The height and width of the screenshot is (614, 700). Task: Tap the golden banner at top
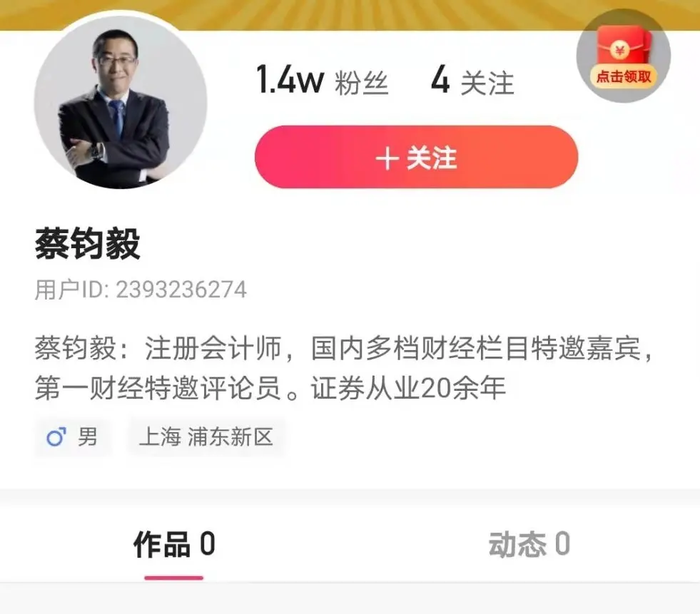(350, 15)
